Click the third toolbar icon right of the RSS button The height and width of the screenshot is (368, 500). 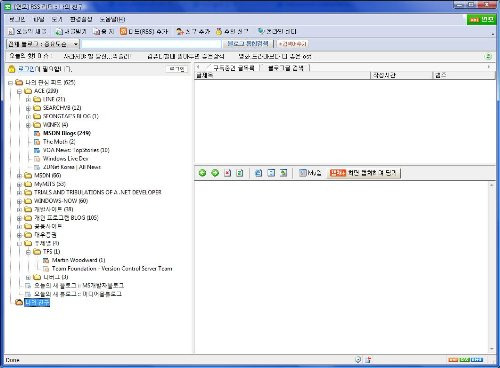[261, 31]
